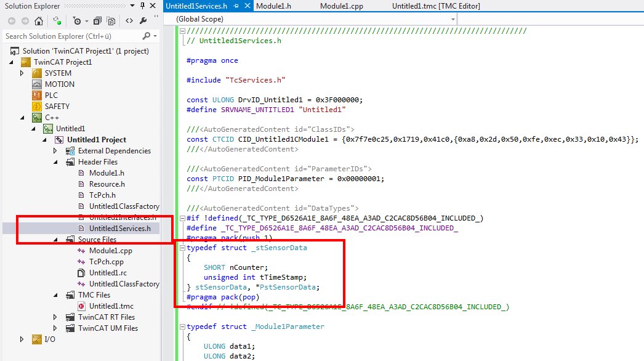Select the MOTION node
The height and width of the screenshot is (361, 644).
coord(60,84)
